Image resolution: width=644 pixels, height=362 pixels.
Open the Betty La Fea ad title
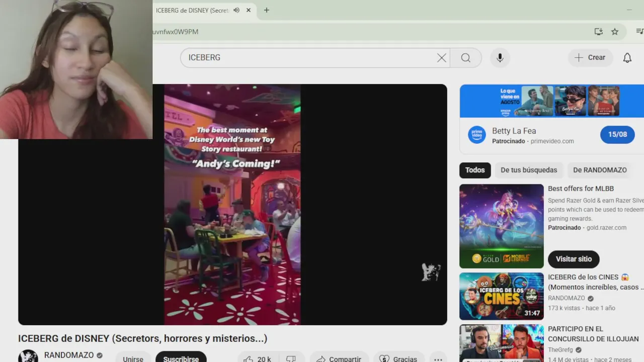(x=514, y=131)
